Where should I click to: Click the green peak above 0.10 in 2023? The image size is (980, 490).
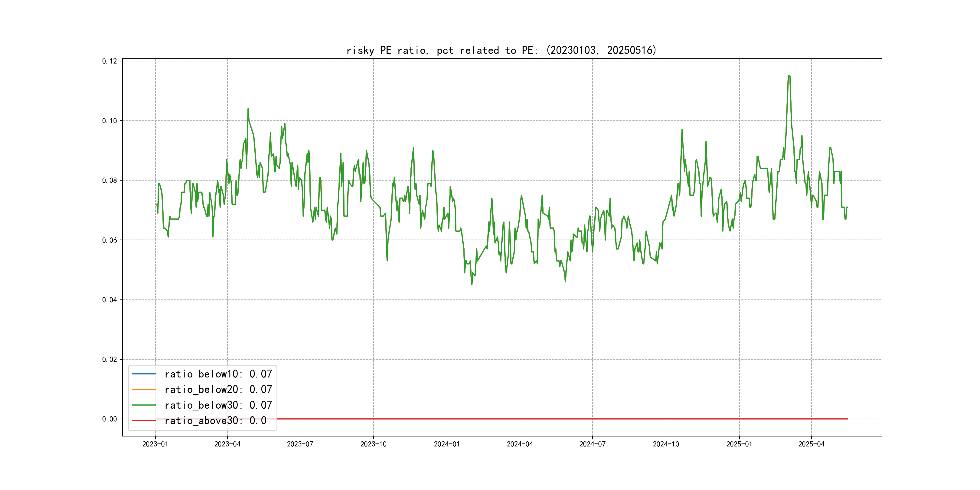click(248, 109)
